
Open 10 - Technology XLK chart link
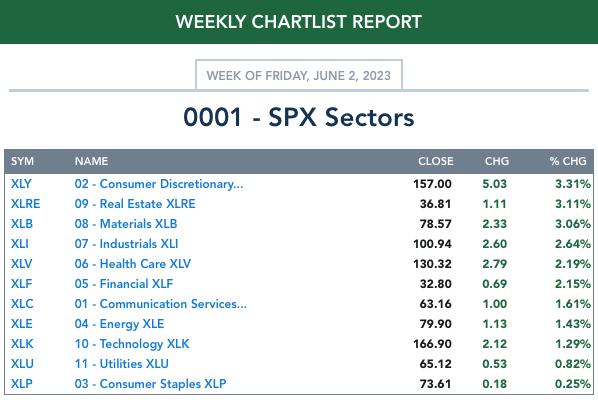pos(132,344)
